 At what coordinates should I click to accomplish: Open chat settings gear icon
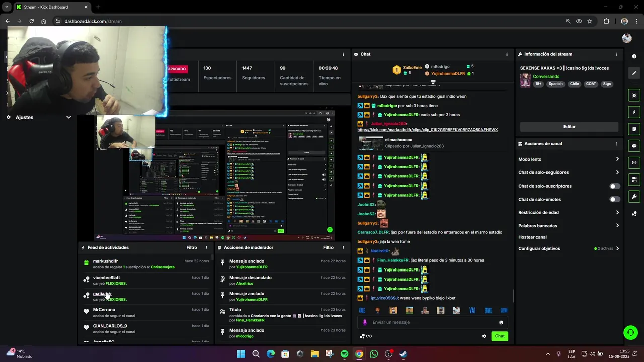click(484, 336)
